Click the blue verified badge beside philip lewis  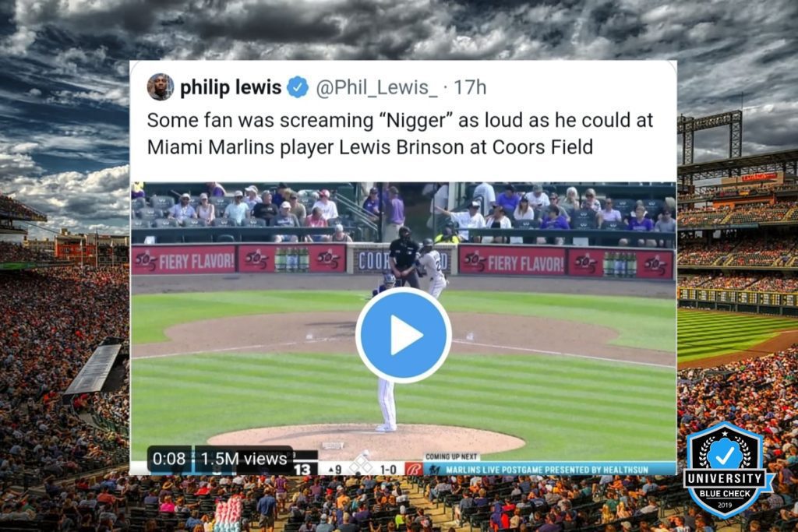[x=298, y=87]
